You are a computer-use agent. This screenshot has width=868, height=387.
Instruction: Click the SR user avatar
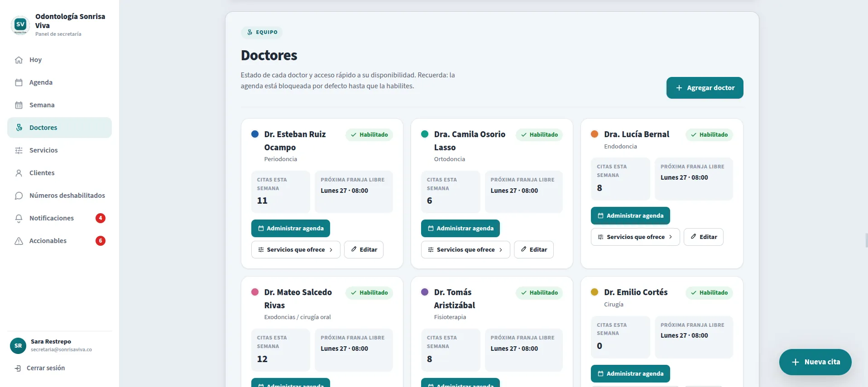pyautogui.click(x=18, y=345)
